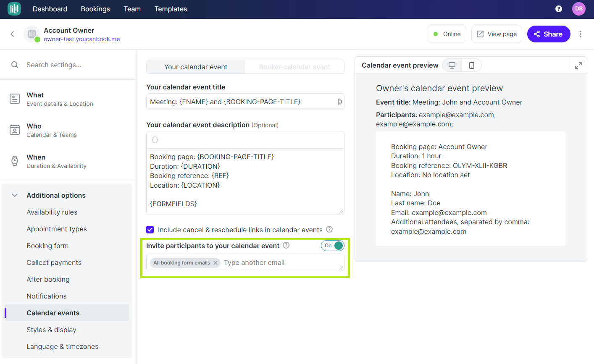Open the Templates menu
Viewport: 594px width, 364px height.
(x=171, y=9)
